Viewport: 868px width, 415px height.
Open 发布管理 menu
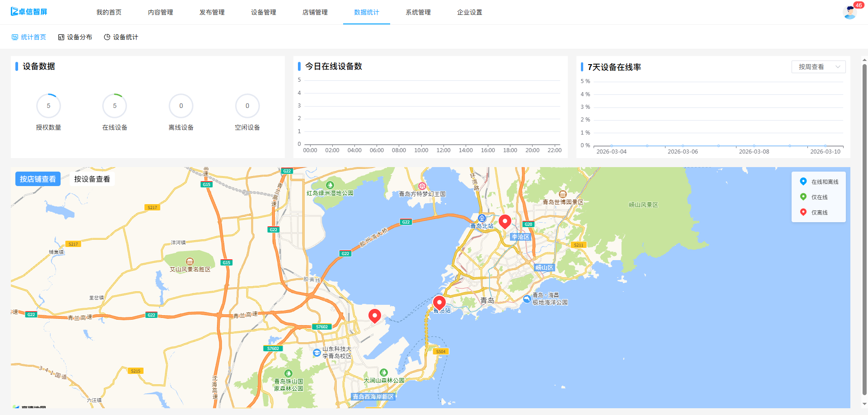pos(212,12)
